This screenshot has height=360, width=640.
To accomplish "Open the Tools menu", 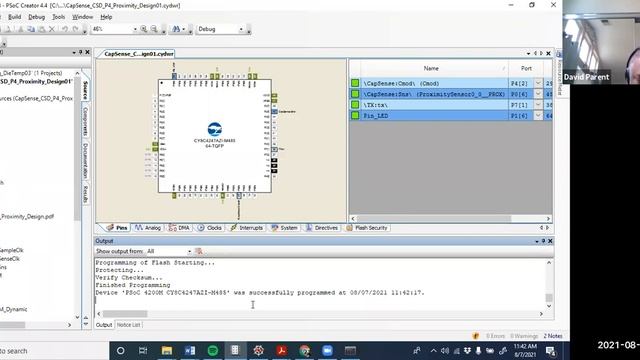I will pos(58,17).
